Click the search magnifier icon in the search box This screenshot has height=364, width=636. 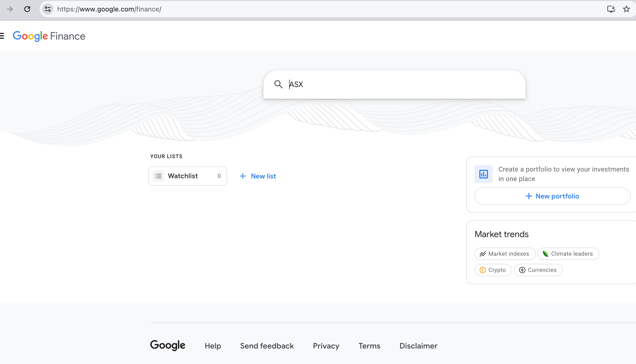pos(278,84)
